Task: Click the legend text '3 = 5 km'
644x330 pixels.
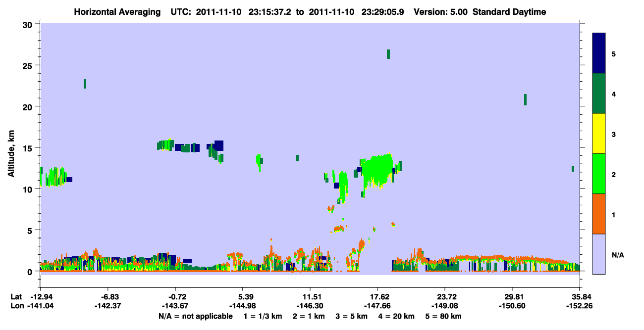Action: click(351, 316)
